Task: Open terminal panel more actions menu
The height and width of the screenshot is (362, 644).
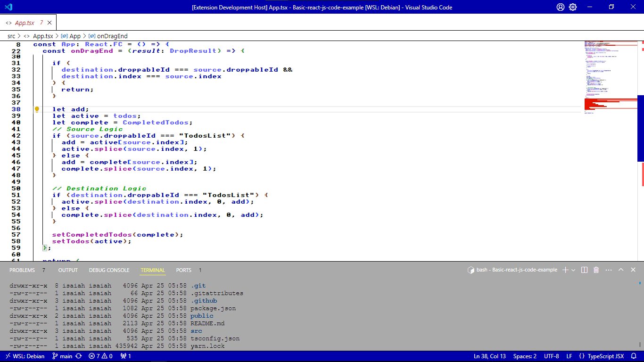Action: coord(609,270)
